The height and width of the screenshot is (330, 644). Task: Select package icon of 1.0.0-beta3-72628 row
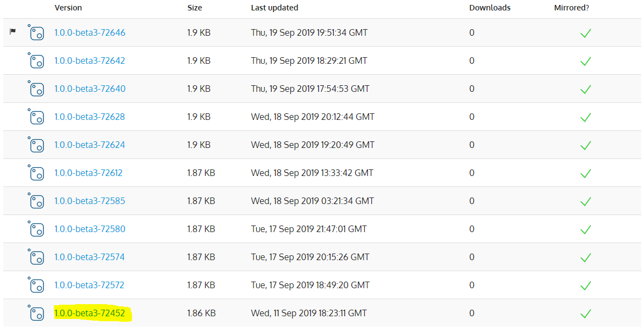coord(36,117)
